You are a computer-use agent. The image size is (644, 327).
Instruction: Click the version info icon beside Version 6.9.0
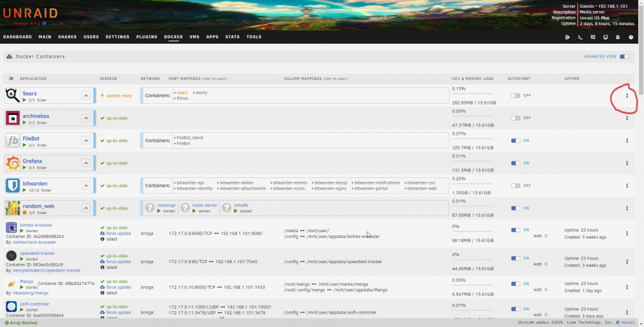tap(44, 23)
